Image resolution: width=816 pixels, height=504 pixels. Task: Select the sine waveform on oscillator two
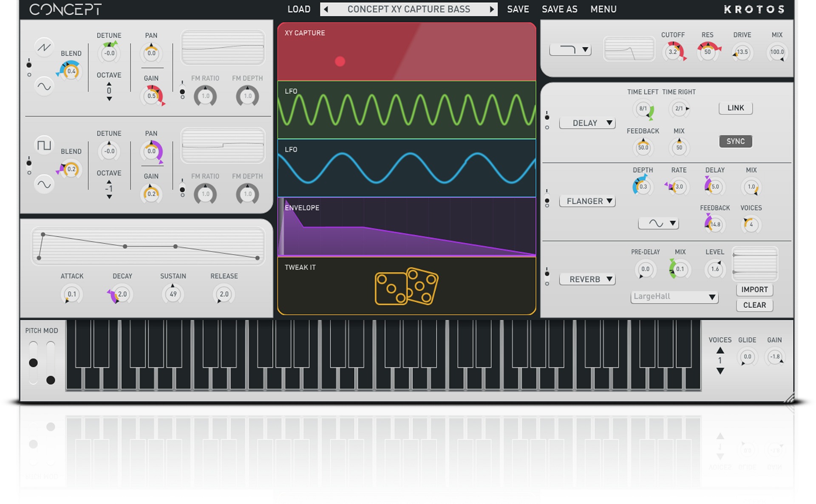(44, 184)
